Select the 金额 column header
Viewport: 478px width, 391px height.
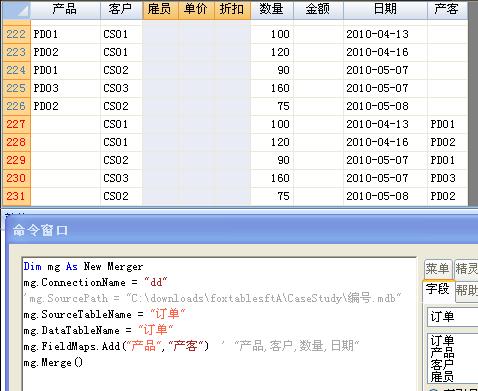pos(318,9)
